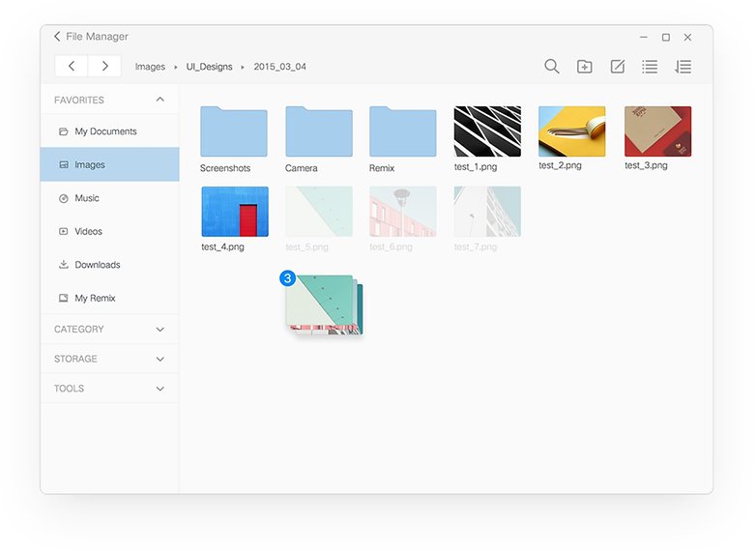Click the Camera folder name label
Screen dimensions: 756x551
click(x=302, y=168)
